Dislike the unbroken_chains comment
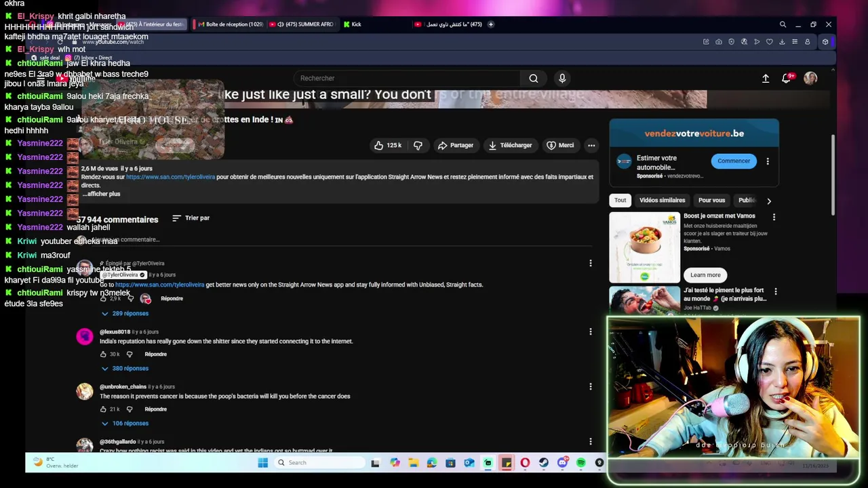This screenshot has height=488, width=868. [x=130, y=409]
